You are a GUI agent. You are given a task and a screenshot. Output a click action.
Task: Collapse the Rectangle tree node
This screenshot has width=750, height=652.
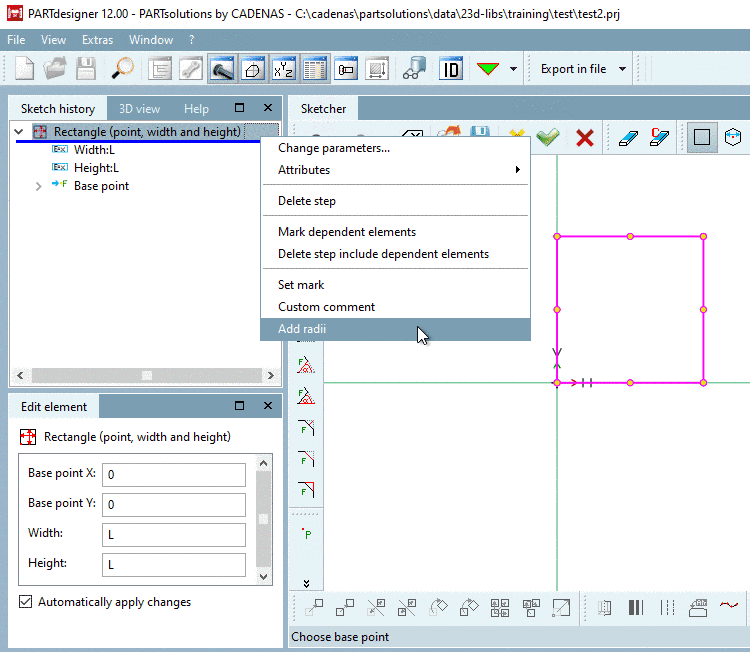19,132
